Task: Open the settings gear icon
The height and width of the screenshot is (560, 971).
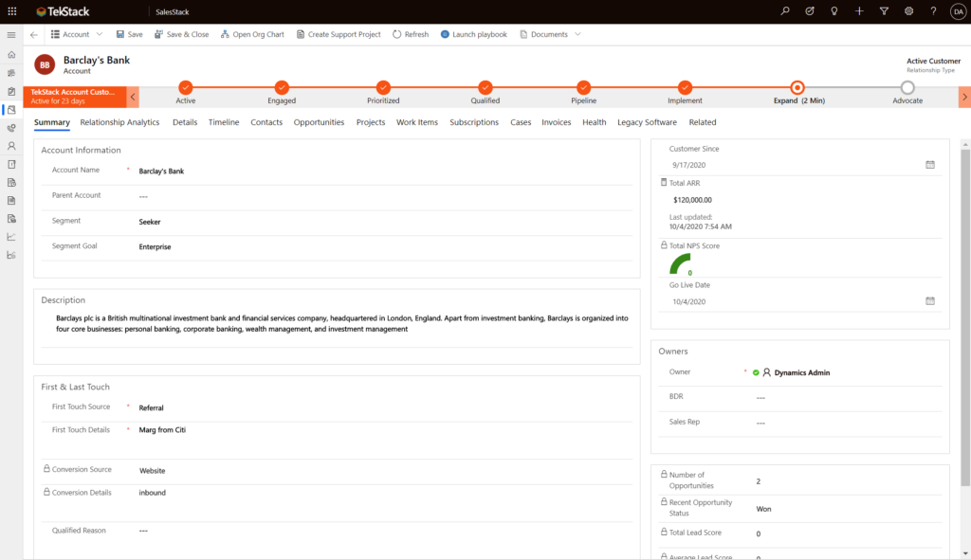Action: [908, 11]
